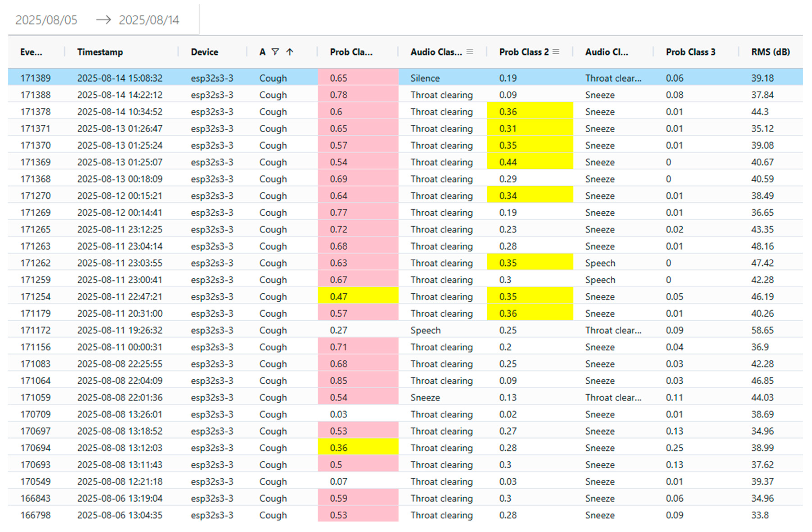Click the arrow between the date range fields
This screenshot has width=812, height=532.
103,20
